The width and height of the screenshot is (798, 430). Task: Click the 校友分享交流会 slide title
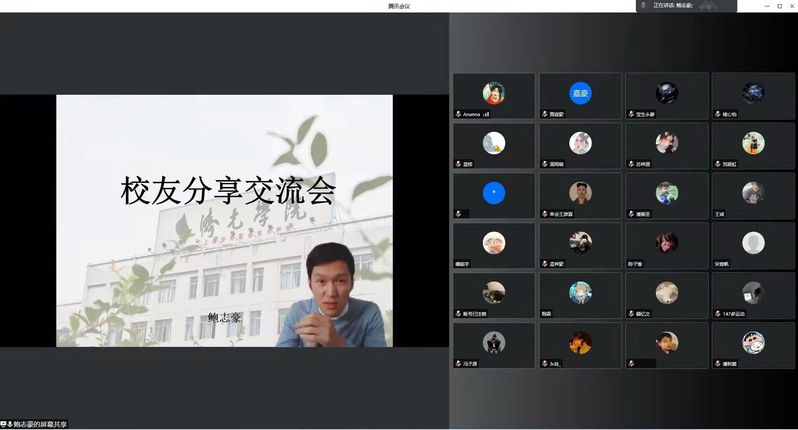(x=227, y=190)
